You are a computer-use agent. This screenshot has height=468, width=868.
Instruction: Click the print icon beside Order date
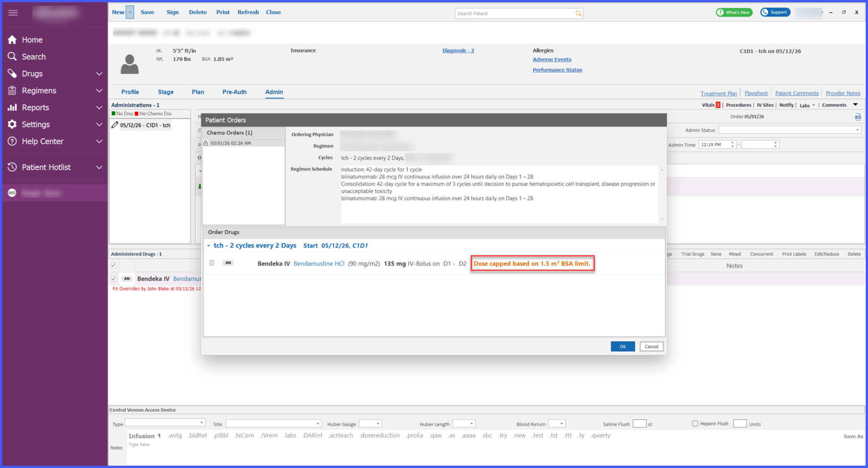coord(858,117)
